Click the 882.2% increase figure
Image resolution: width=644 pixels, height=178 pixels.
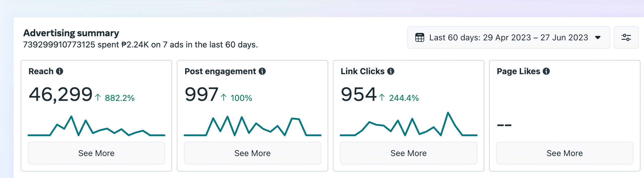(119, 98)
